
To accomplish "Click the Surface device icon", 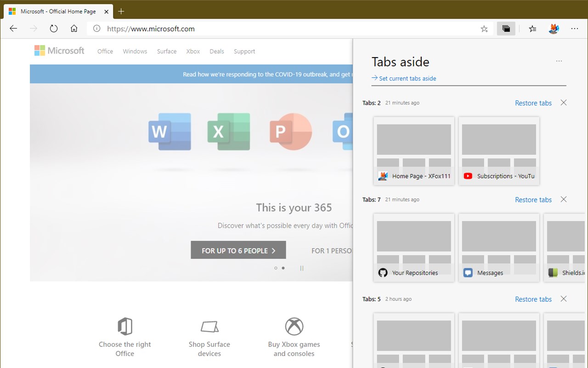I will [209, 327].
